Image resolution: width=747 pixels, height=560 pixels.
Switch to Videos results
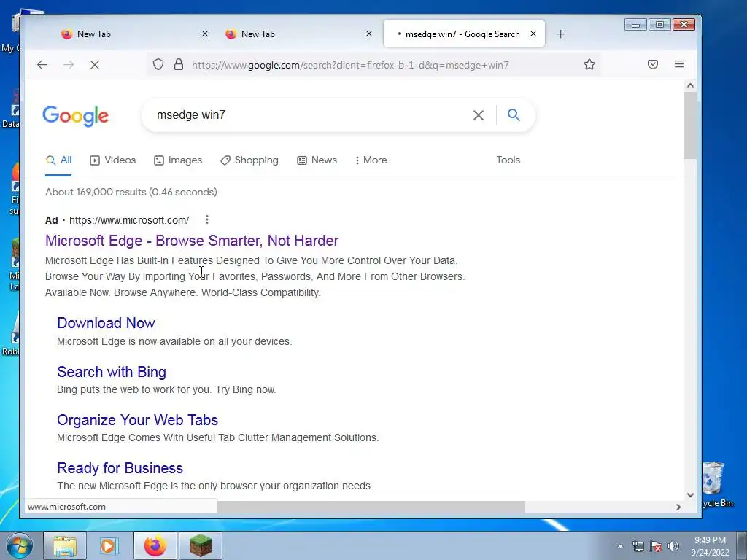[113, 160]
